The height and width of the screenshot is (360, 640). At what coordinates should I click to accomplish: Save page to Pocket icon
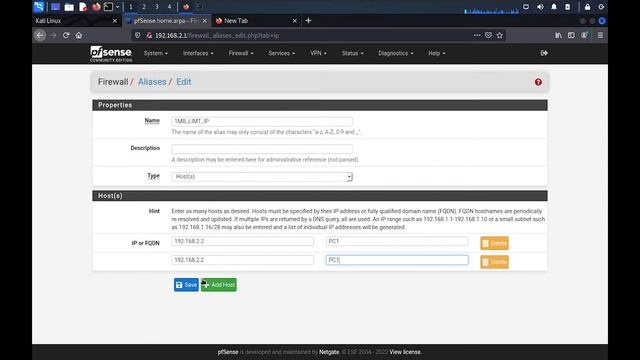[488, 36]
